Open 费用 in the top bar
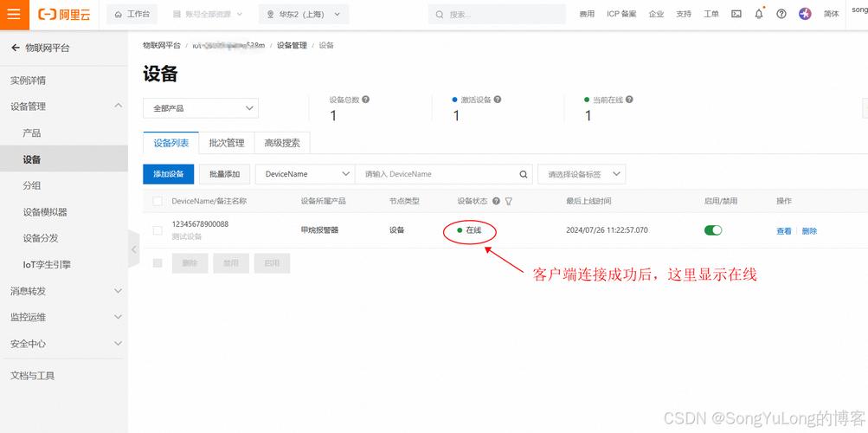The image size is (868, 433). pos(587,15)
